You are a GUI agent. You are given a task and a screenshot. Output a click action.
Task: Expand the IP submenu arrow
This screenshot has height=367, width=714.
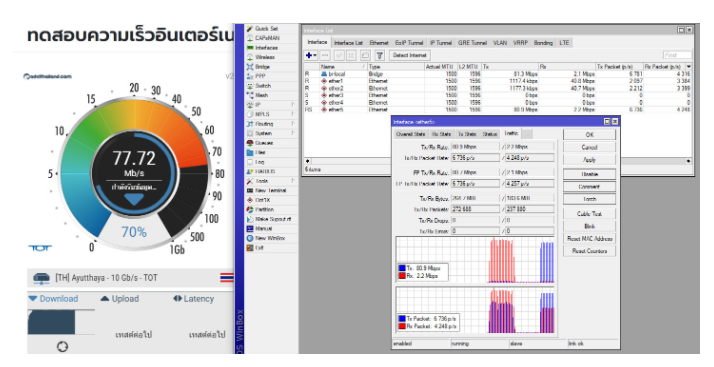(293, 105)
